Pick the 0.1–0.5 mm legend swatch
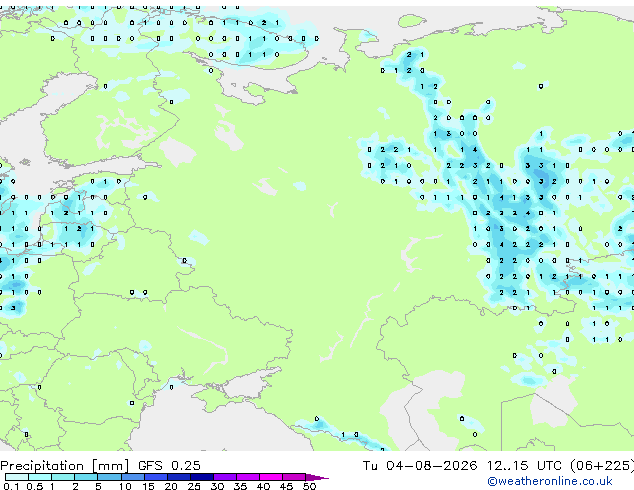 coord(17,477)
